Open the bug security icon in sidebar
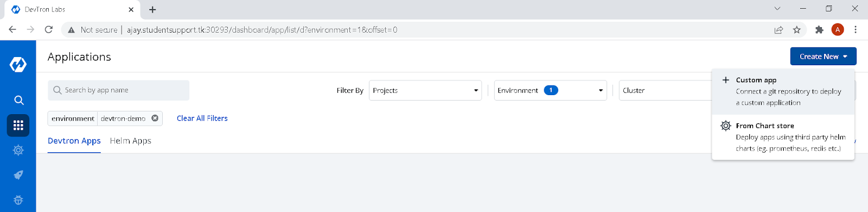Screen dimensions: 868x212 point(18,200)
